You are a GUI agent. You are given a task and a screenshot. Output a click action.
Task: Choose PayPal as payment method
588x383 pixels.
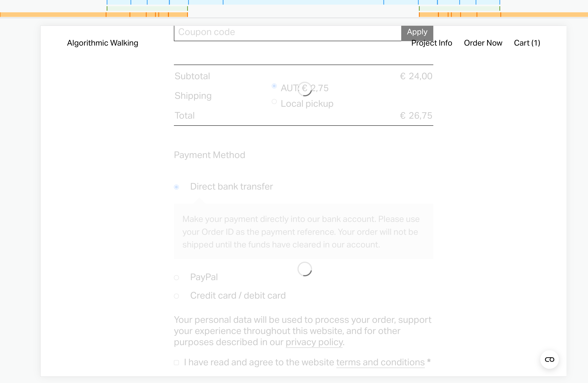[176, 278]
